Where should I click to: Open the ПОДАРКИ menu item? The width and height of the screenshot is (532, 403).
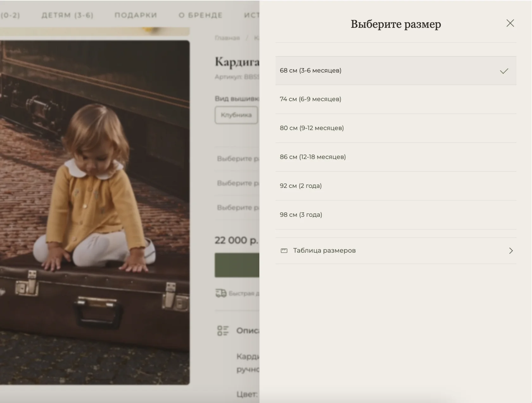(136, 15)
